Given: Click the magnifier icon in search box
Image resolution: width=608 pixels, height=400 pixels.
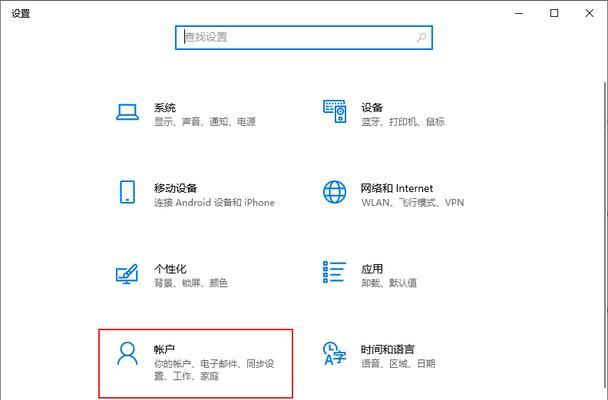Looking at the screenshot, I should click(x=421, y=38).
